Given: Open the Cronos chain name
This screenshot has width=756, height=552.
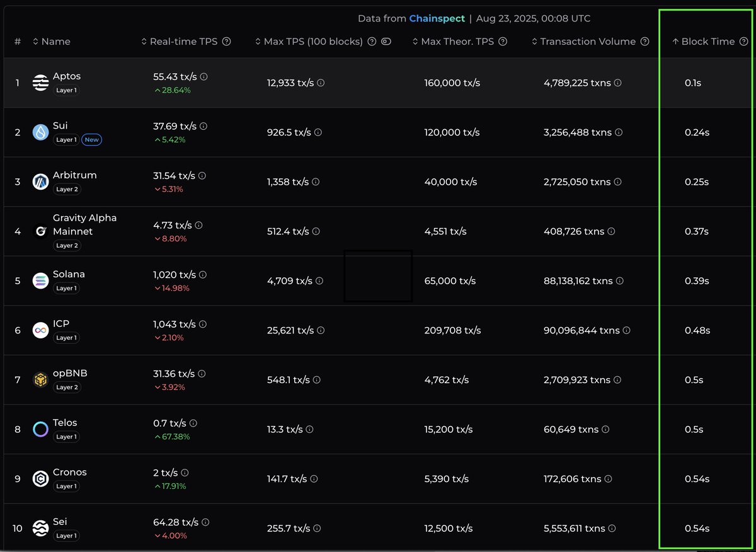Looking at the screenshot, I should (x=70, y=472).
